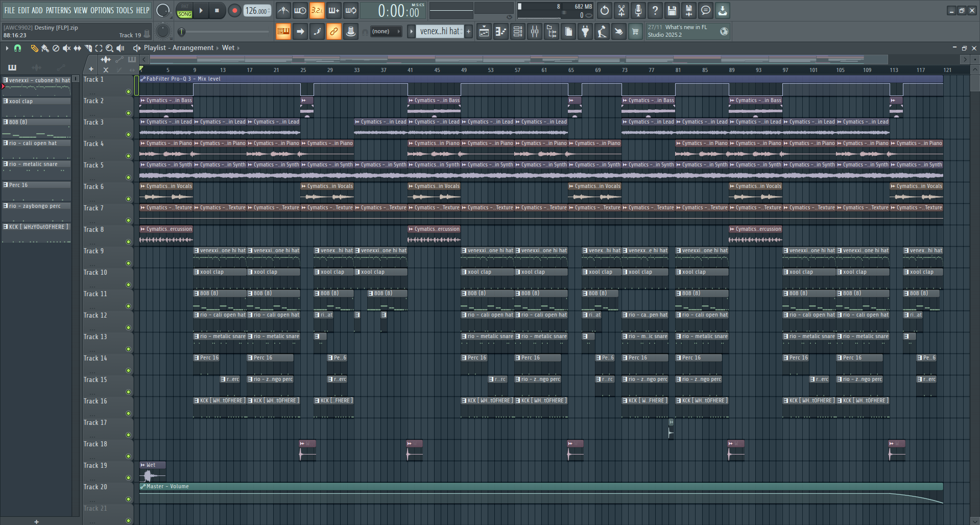Click the help question mark icon
The width and height of the screenshot is (980, 525).
click(655, 10)
